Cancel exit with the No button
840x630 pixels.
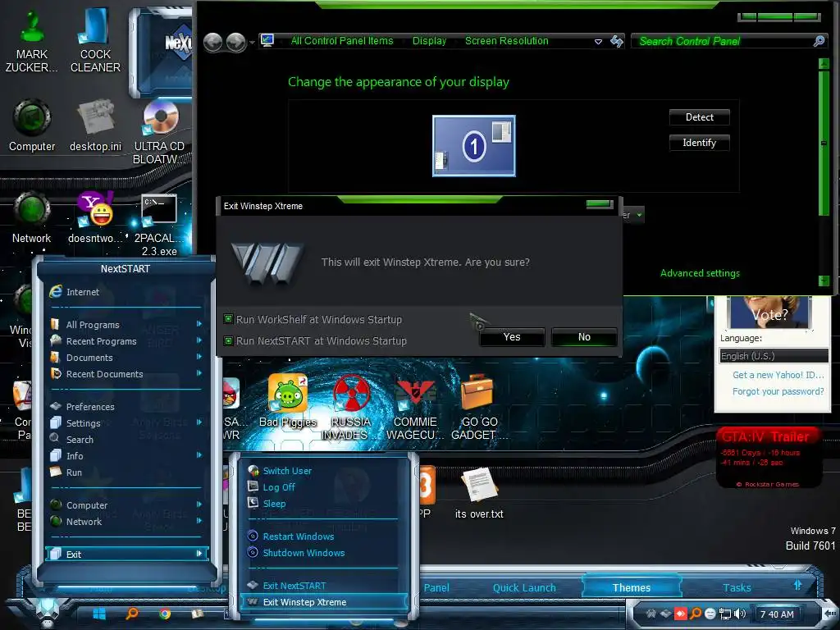[x=584, y=337]
